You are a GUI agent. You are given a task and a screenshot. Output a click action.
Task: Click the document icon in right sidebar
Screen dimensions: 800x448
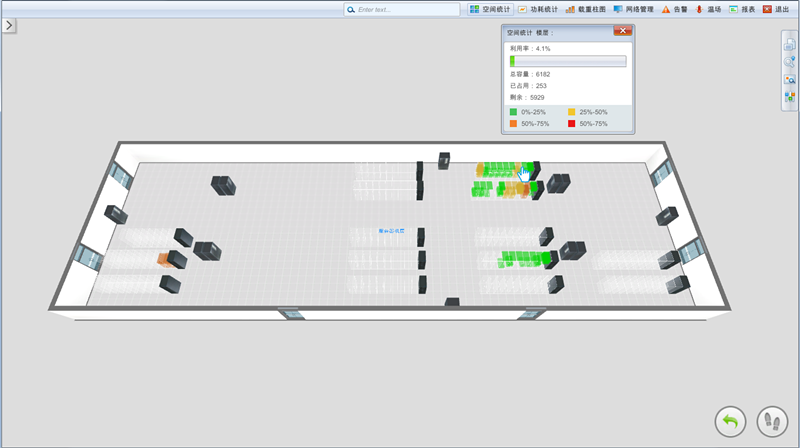point(789,44)
